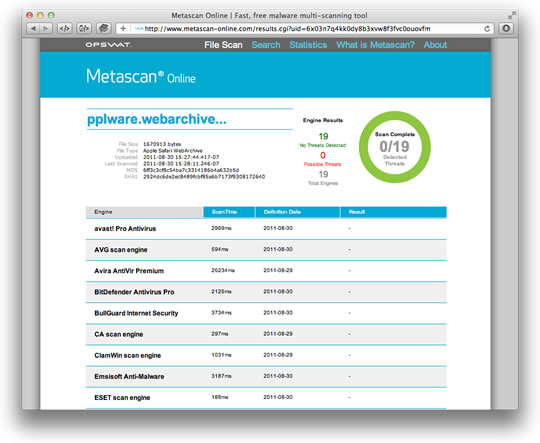Sort by the Result column header
Screen dimensions: 540x443
[394, 212]
